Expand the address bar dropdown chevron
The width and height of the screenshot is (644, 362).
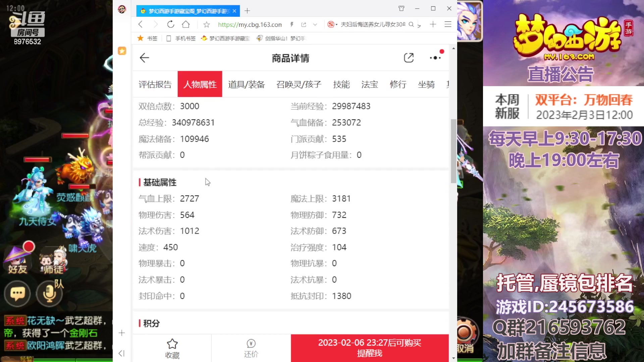click(x=315, y=24)
